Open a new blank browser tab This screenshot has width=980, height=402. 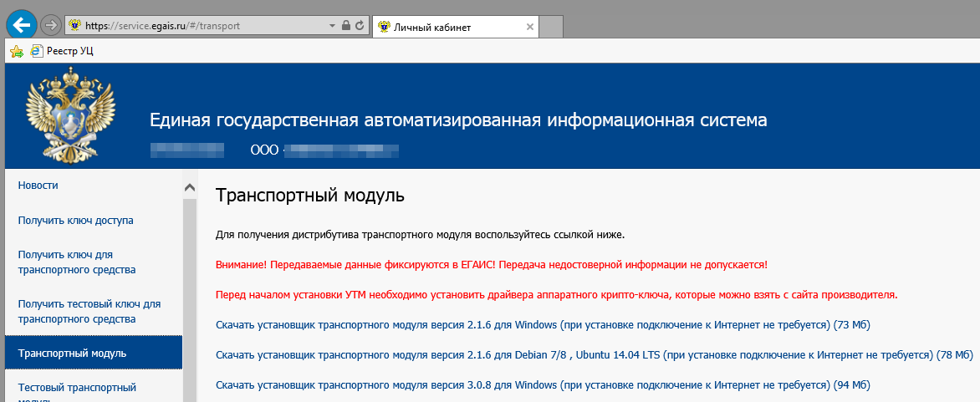coord(551,27)
